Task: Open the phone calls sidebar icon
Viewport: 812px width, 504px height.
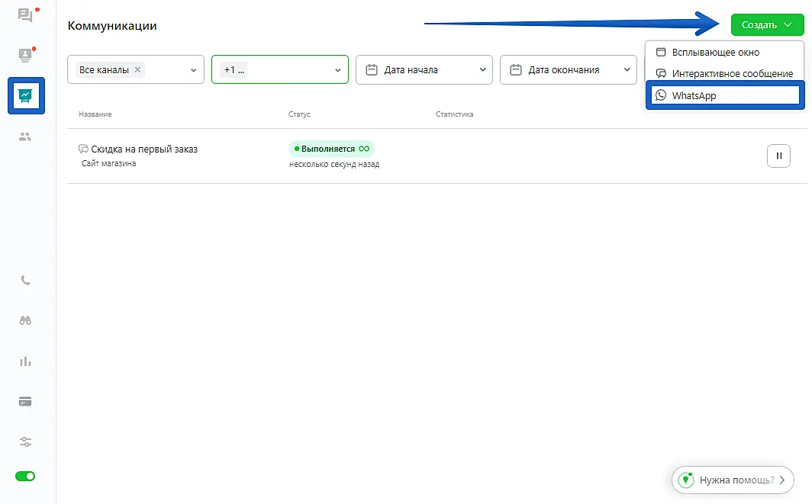Action: click(x=25, y=281)
